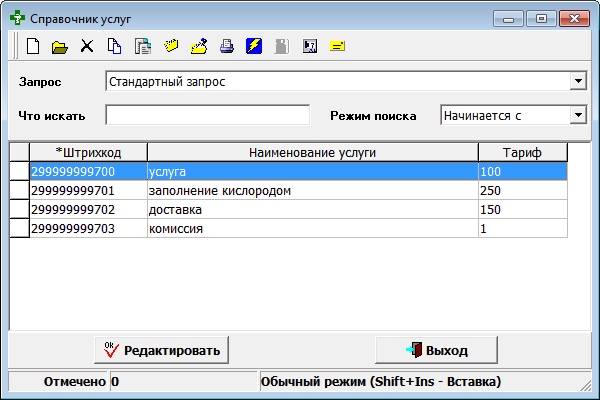Click the green cross icon in title bar

18,18
